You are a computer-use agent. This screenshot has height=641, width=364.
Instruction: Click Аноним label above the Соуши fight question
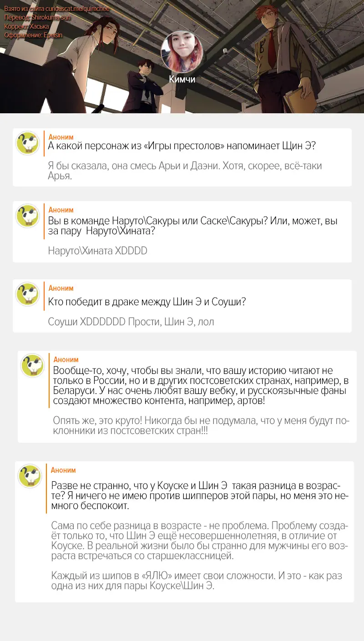click(x=61, y=288)
